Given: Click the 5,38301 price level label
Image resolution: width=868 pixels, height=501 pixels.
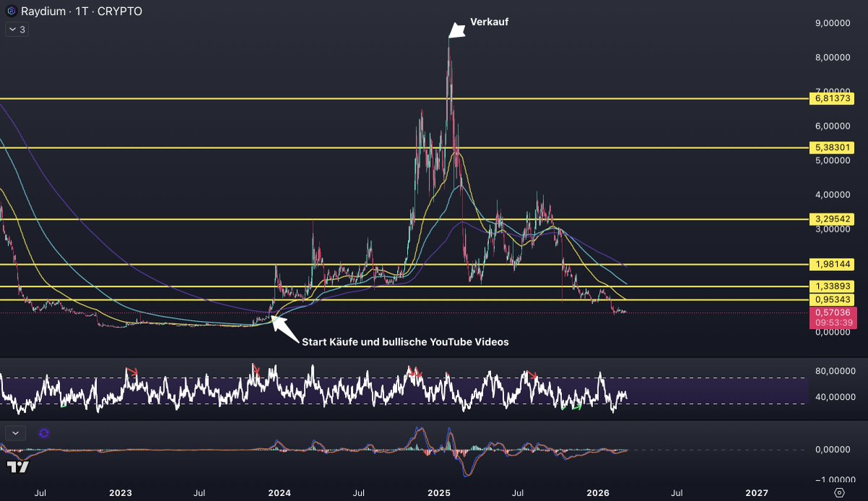Looking at the screenshot, I should pyautogui.click(x=832, y=147).
